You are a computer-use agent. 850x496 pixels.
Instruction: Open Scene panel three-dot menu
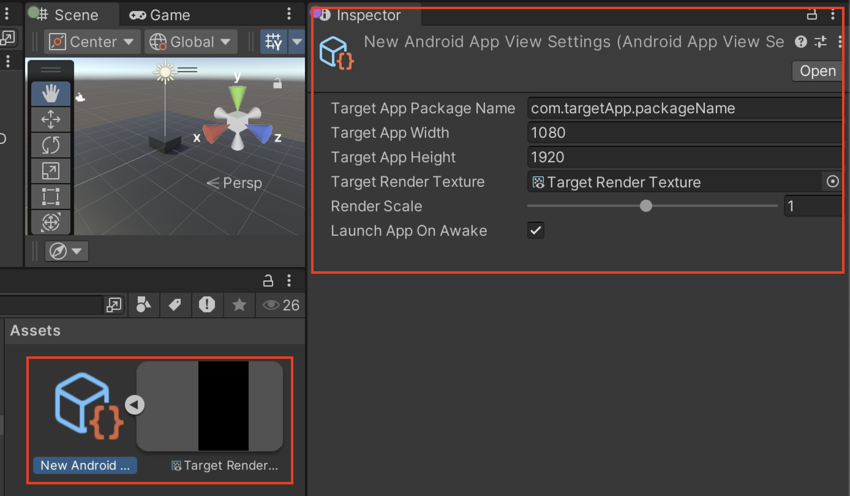click(x=289, y=14)
